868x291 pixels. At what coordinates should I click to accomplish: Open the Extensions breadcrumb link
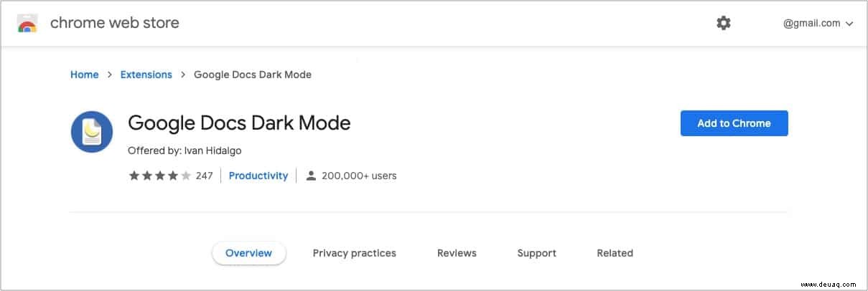(146, 75)
